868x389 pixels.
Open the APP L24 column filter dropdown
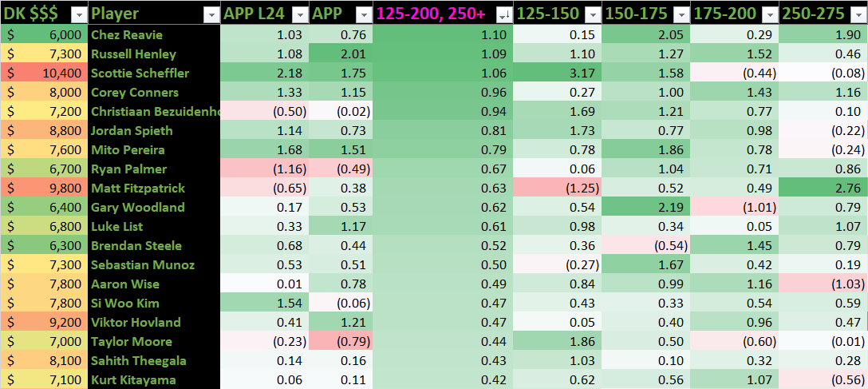click(300, 15)
